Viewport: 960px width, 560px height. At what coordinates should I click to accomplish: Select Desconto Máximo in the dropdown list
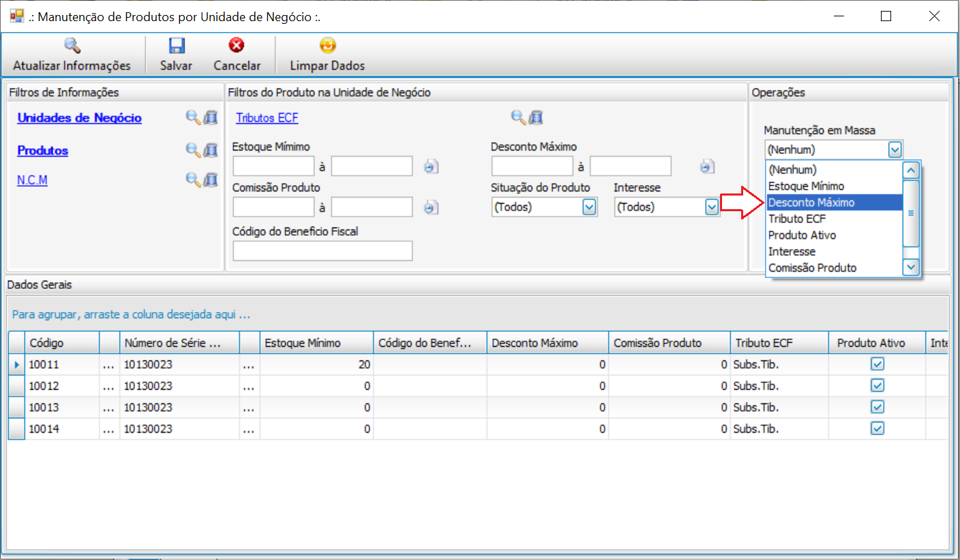pyautogui.click(x=834, y=202)
